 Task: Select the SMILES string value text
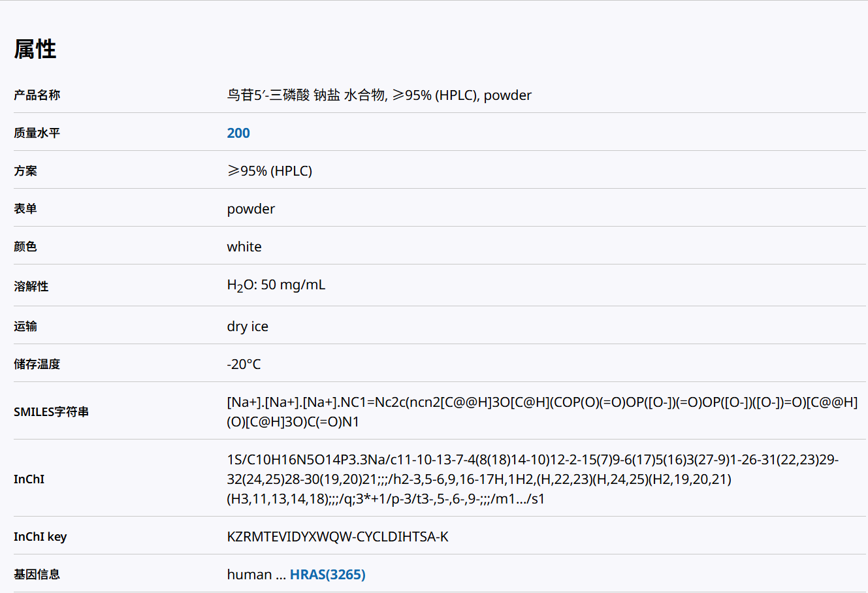coord(541,412)
